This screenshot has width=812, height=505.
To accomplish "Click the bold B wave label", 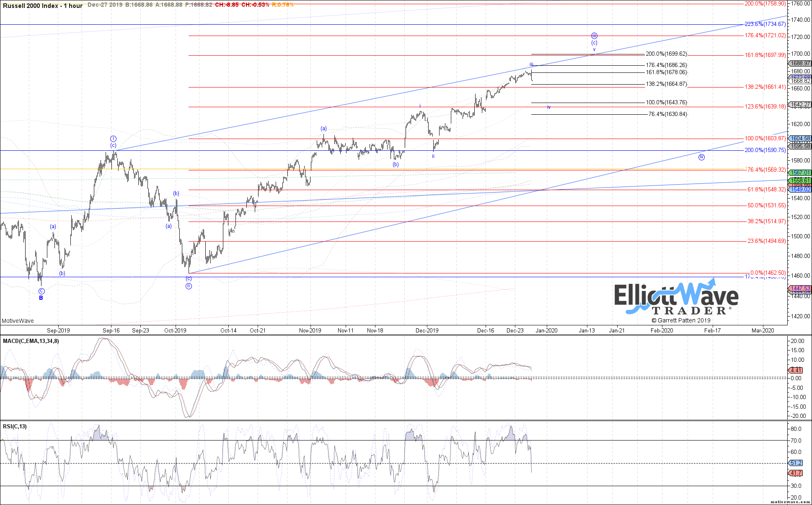I will (x=41, y=298).
